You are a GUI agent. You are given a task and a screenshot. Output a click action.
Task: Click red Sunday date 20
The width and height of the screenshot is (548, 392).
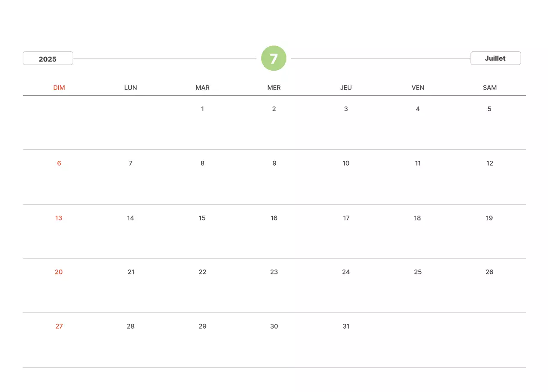(x=59, y=272)
